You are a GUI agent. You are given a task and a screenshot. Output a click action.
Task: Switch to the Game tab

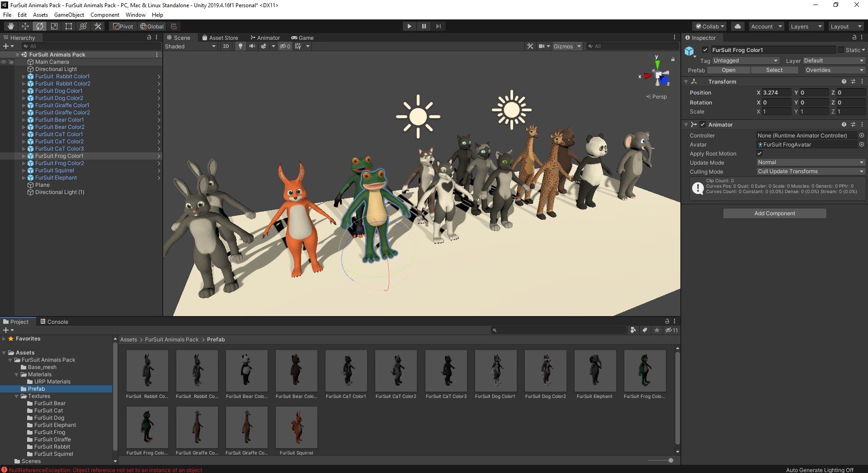coord(302,38)
